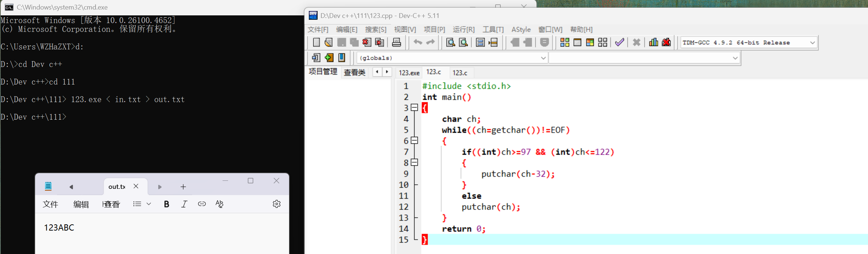Viewport: 868px width, 254px height.
Task: Open the 文件 menu in Notepad
Action: pyautogui.click(x=50, y=204)
